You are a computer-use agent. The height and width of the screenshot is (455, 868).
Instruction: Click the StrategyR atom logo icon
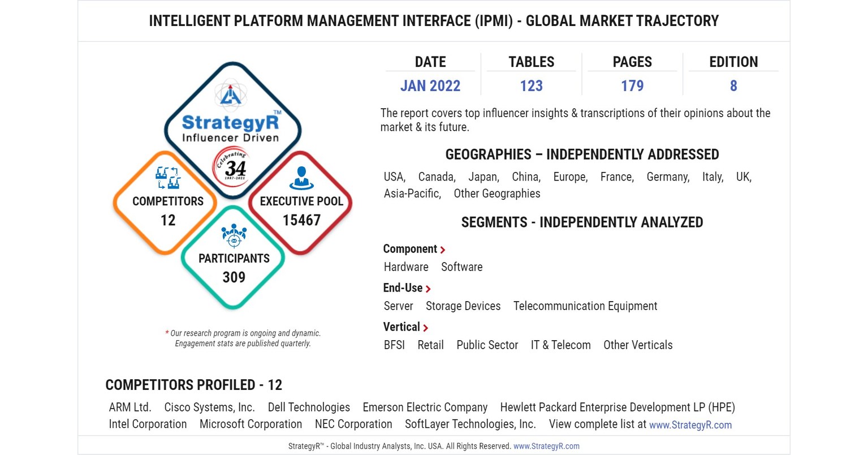click(x=231, y=94)
